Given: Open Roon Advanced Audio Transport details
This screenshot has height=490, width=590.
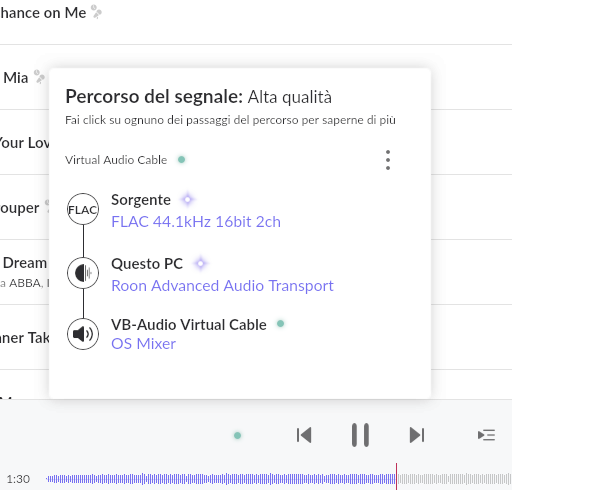Looking at the screenshot, I should pyautogui.click(x=222, y=286).
